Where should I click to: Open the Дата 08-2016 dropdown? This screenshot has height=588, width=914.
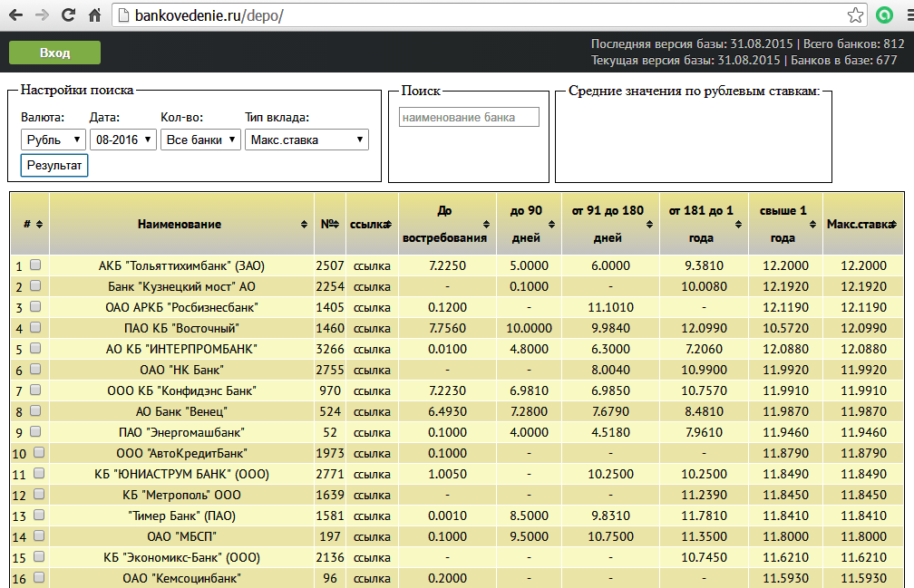pyautogui.click(x=123, y=140)
